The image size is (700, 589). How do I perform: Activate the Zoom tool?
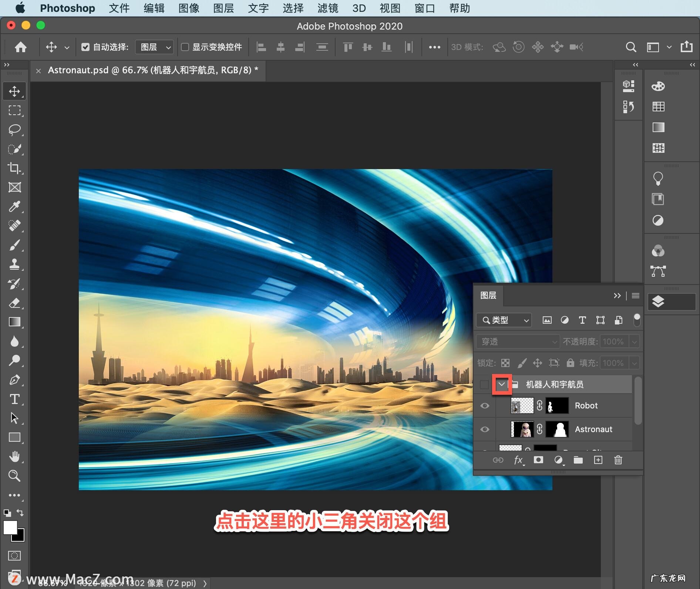14,475
